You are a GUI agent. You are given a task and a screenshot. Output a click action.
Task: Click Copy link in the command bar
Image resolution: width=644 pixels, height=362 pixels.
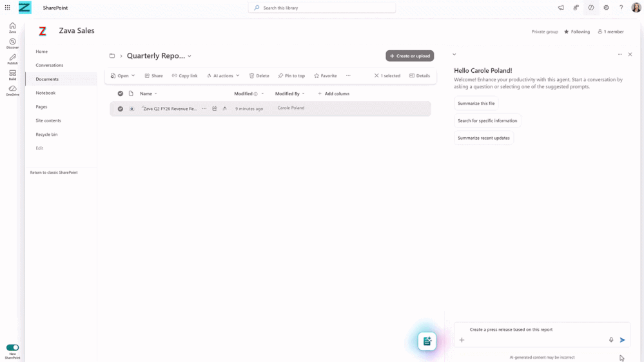tap(184, 75)
